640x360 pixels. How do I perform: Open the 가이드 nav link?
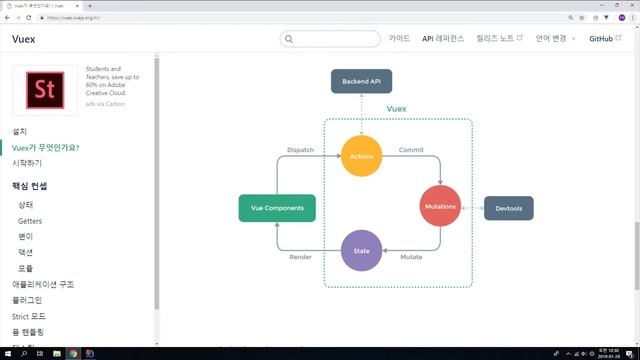pyautogui.click(x=399, y=38)
